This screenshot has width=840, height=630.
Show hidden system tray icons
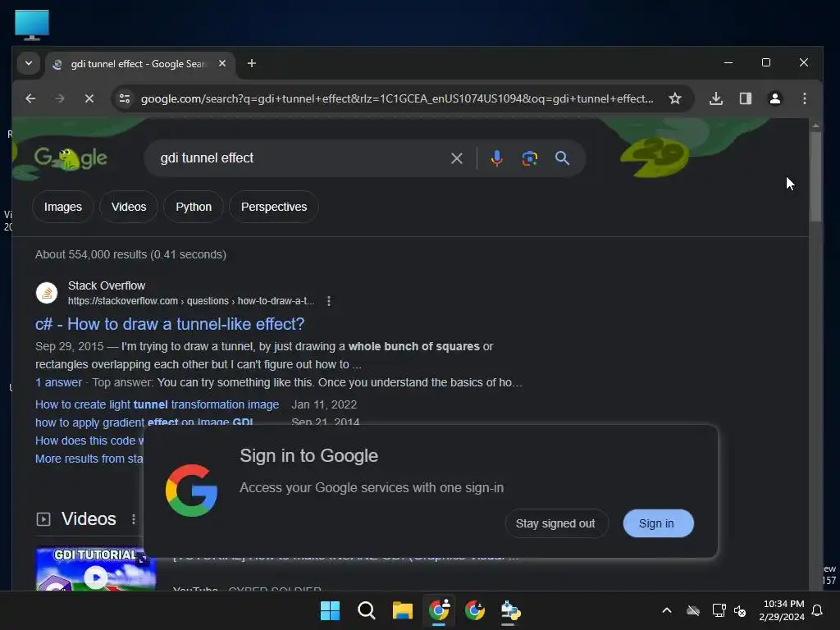[667, 610]
